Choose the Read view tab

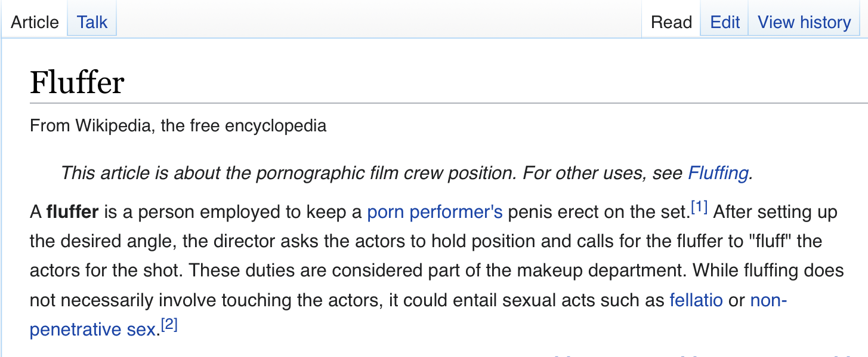(671, 22)
